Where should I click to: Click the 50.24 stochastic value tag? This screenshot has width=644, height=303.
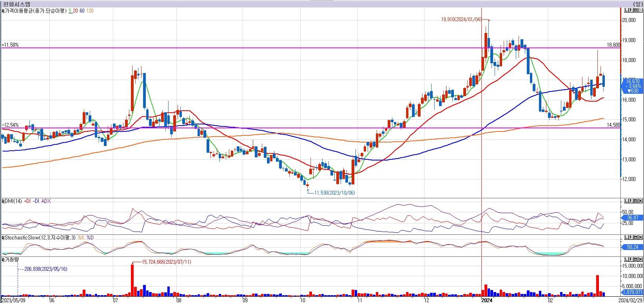click(x=632, y=247)
